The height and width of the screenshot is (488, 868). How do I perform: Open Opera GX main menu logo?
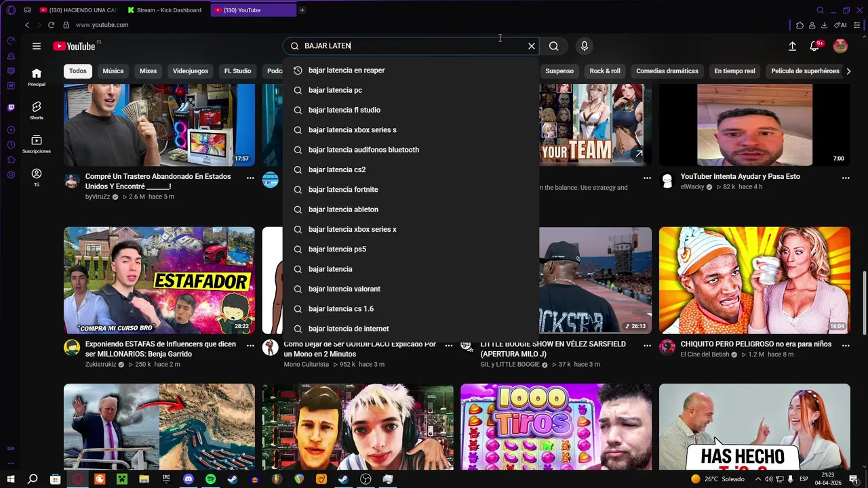tap(11, 10)
